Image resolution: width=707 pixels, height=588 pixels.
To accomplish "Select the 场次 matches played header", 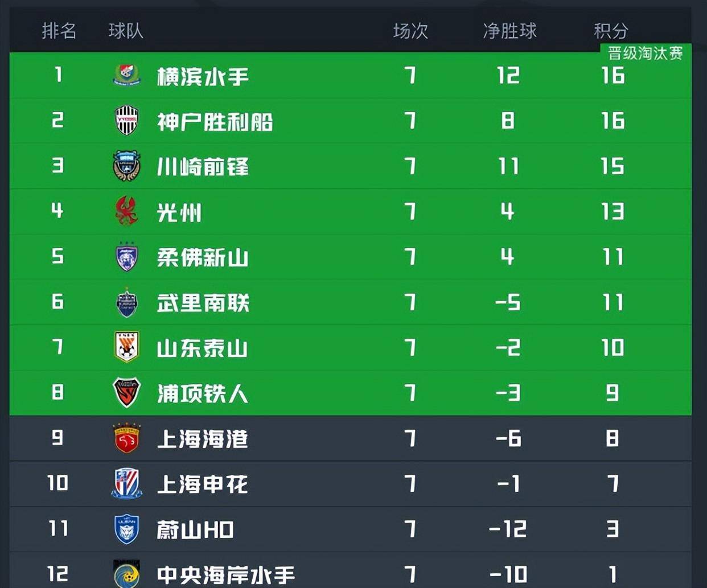I will [x=410, y=31].
